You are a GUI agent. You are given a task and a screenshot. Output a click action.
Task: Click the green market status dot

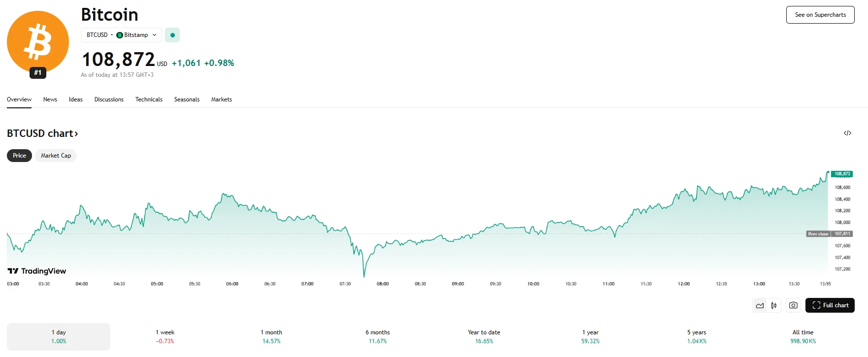coord(172,35)
